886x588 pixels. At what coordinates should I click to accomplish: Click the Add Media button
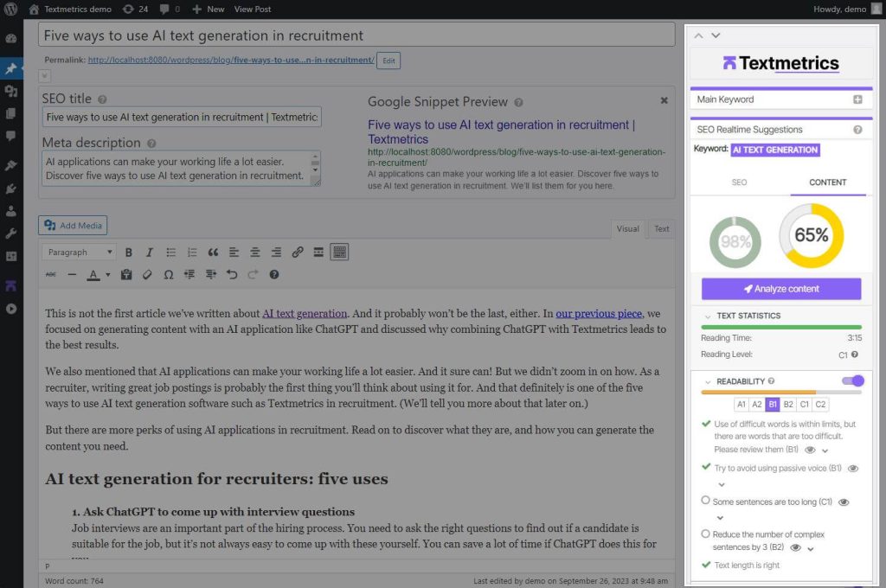73,226
